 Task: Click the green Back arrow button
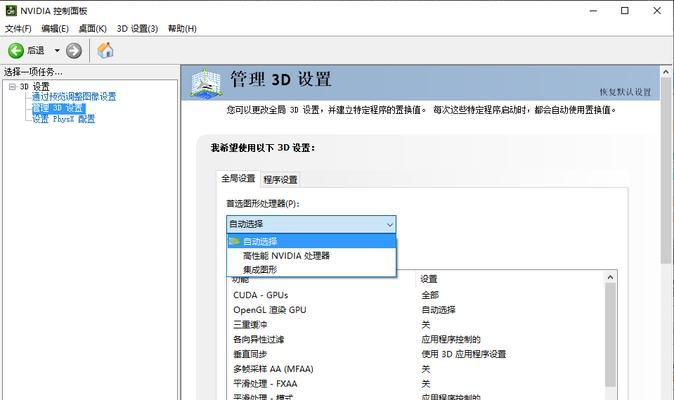[x=16, y=51]
